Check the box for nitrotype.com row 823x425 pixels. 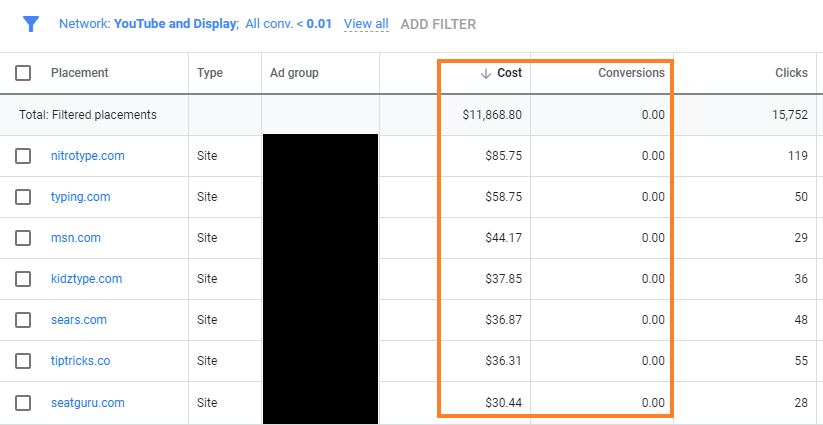pyautogui.click(x=24, y=156)
